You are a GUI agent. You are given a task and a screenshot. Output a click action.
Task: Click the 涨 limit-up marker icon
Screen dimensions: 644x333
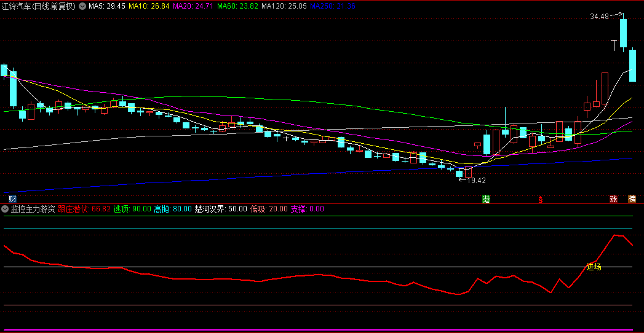tap(613, 199)
